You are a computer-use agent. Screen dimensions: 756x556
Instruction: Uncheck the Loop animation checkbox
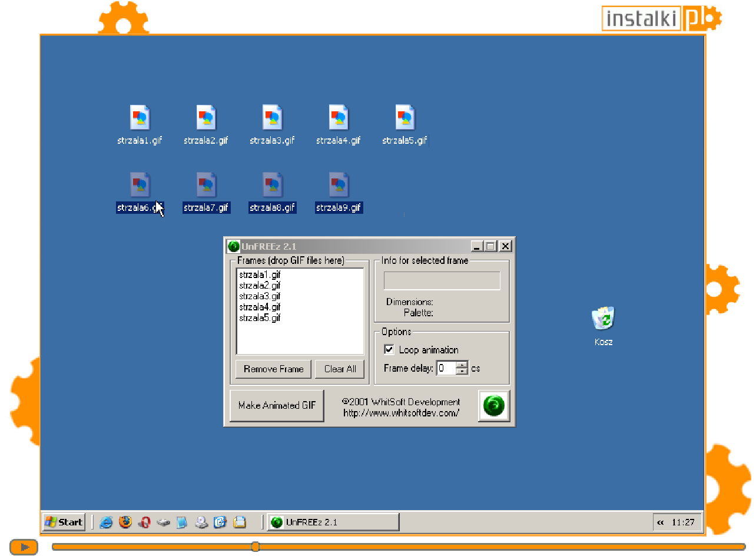(389, 350)
